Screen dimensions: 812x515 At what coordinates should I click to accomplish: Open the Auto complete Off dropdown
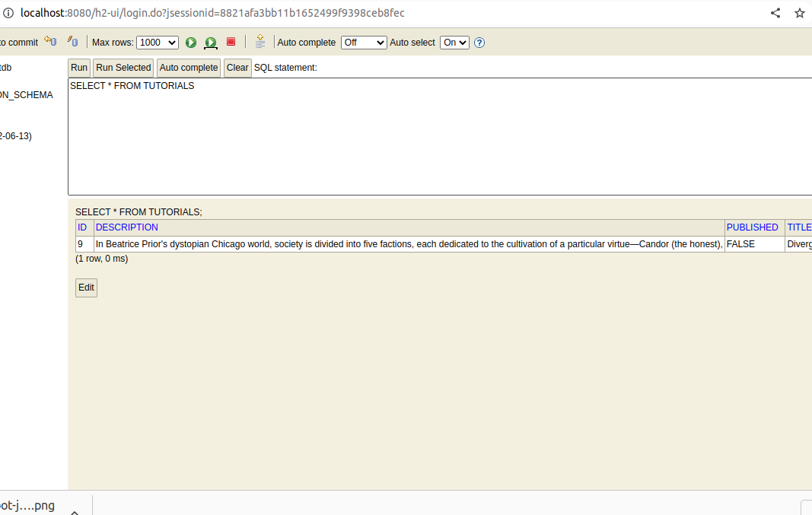(x=364, y=43)
